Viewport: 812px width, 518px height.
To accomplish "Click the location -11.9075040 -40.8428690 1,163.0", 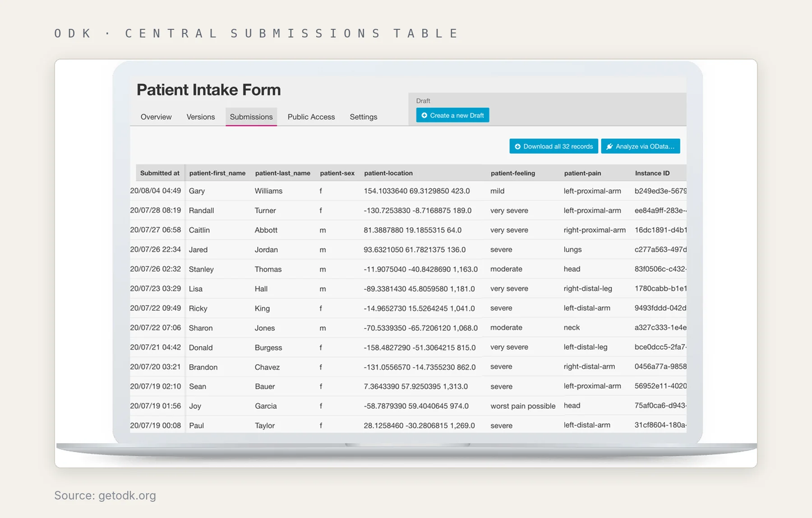I will click(421, 269).
